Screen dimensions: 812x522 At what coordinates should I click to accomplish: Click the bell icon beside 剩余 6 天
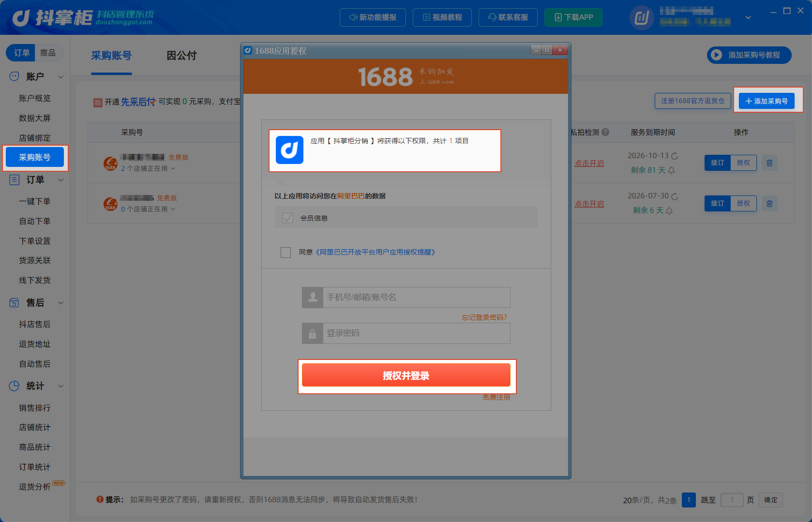(x=669, y=210)
